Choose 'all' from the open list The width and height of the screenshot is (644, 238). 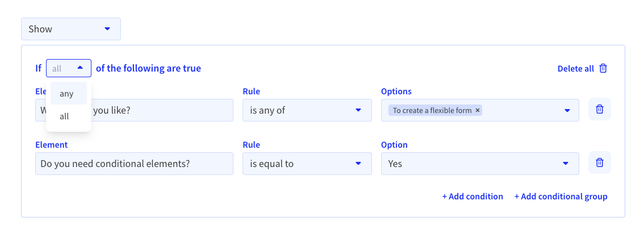point(69,116)
